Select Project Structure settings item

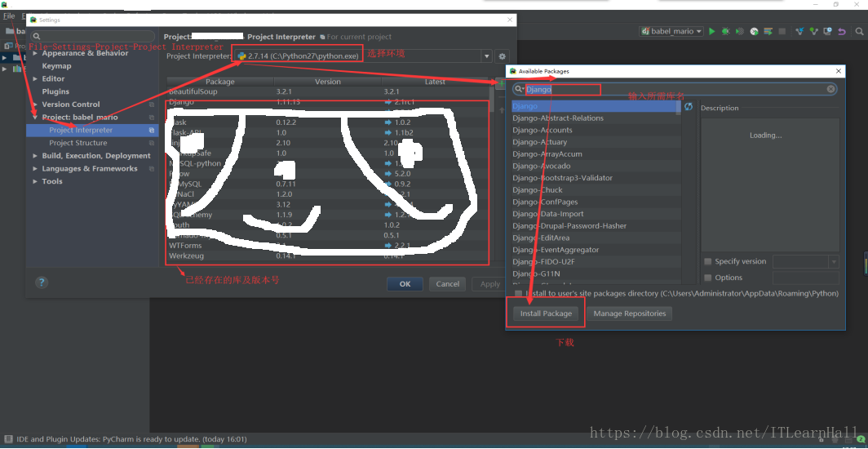[x=78, y=143]
